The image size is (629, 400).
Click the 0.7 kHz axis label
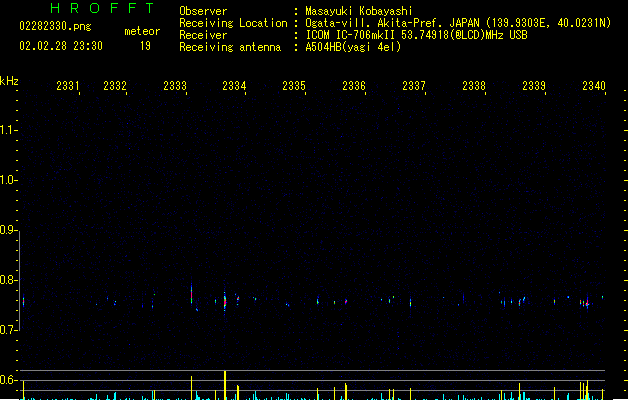tap(8, 330)
